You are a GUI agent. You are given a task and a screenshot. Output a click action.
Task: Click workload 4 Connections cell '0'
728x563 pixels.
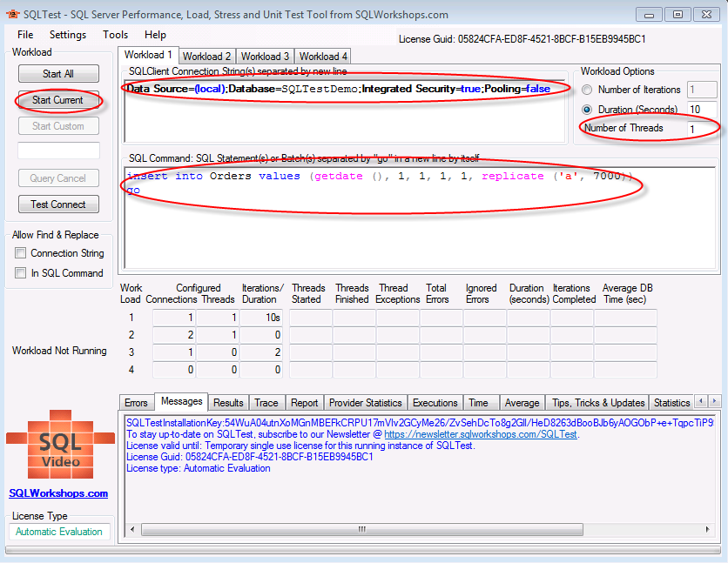[173, 370]
